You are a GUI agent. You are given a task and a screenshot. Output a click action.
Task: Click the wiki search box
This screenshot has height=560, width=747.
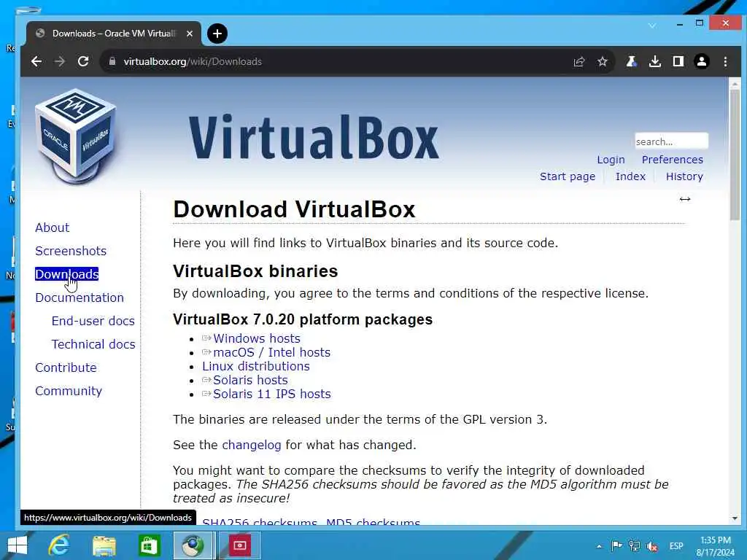click(x=671, y=141)
